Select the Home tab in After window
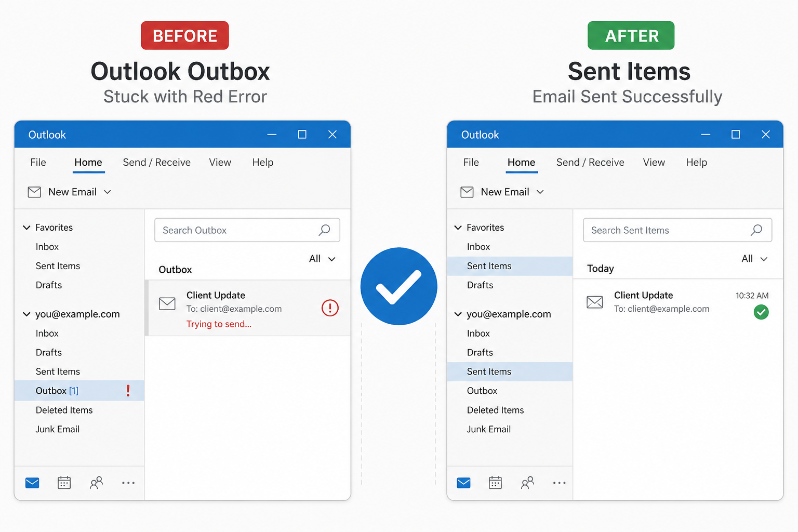This screenshot has height=532, width=798. coord(522,163)
